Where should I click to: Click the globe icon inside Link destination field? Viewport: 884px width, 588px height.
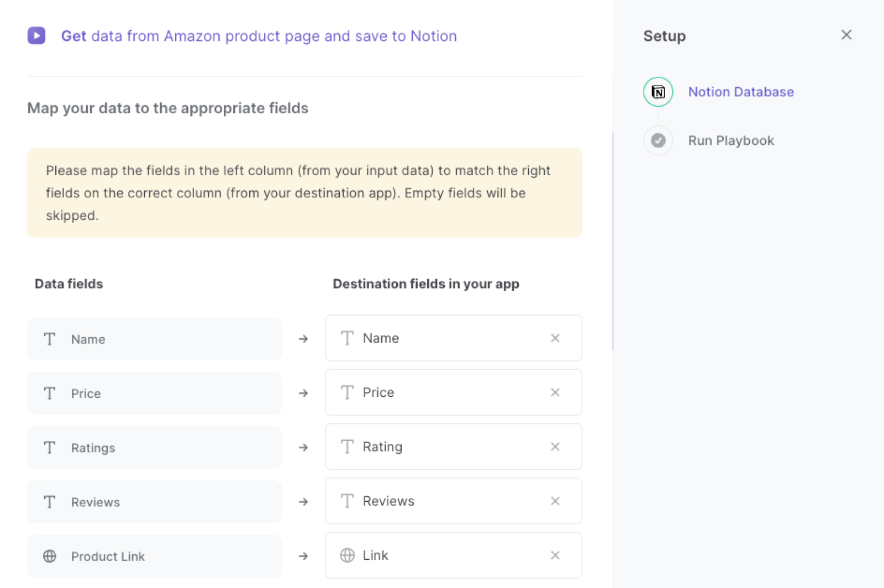(x=348, y=555)
